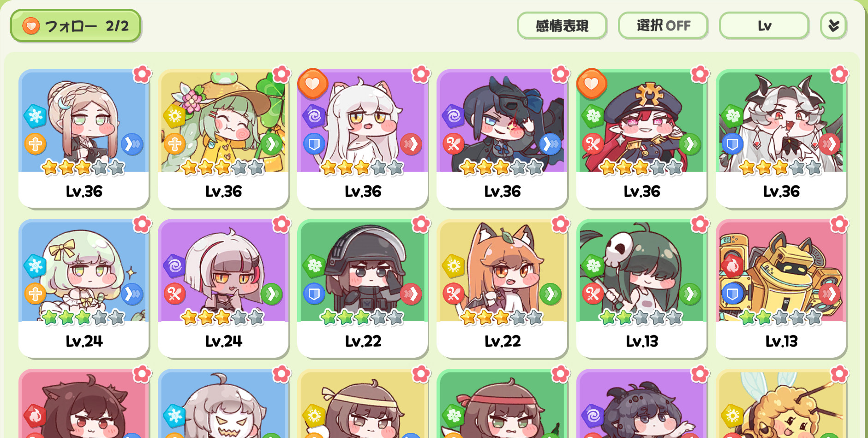Click the heart follow badge on white cat-eared character

tap(312, 84)
